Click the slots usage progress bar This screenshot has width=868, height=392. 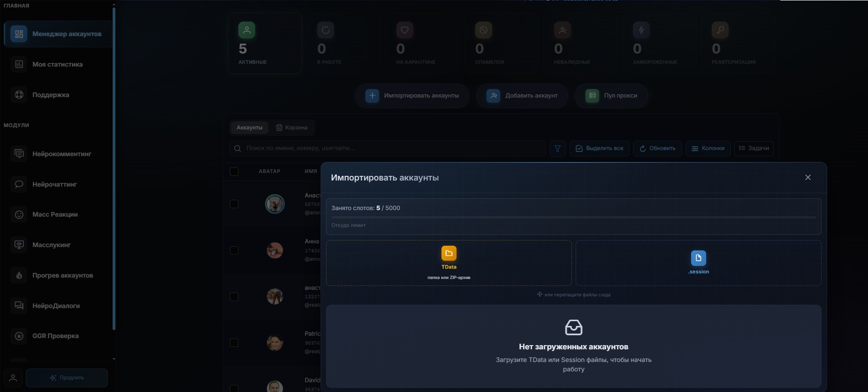[573, 217]
